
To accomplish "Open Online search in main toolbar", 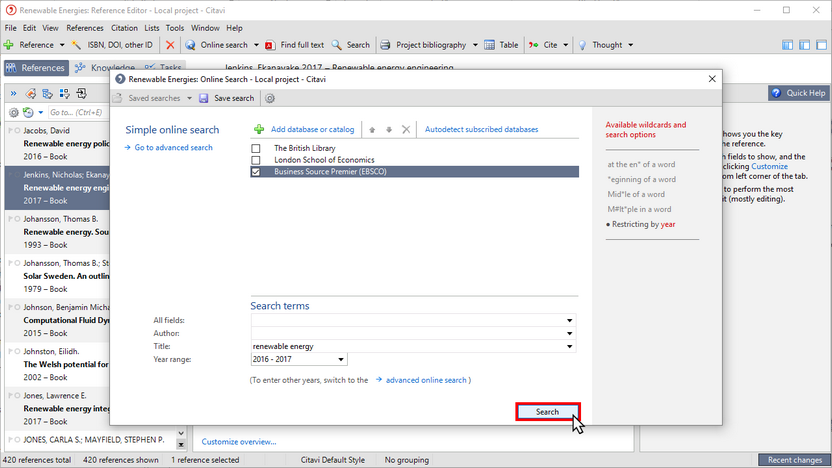I will 216,45.
